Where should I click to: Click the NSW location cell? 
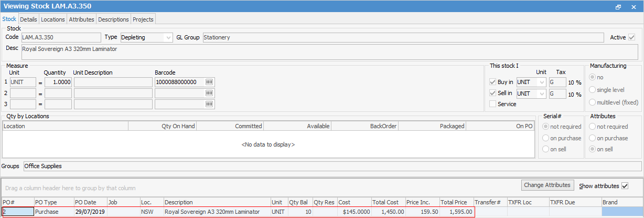[x=152, y=212]
